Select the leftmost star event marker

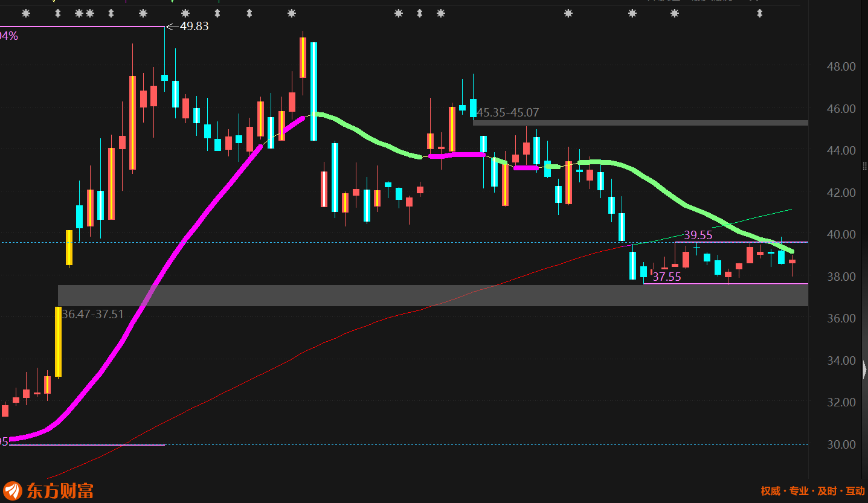click(25, 13)
